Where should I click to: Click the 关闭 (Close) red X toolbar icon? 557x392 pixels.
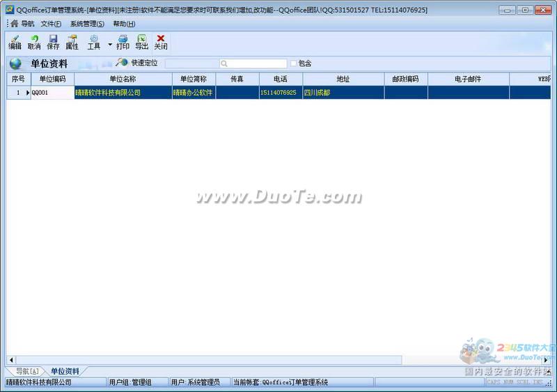tap(161, 42)
